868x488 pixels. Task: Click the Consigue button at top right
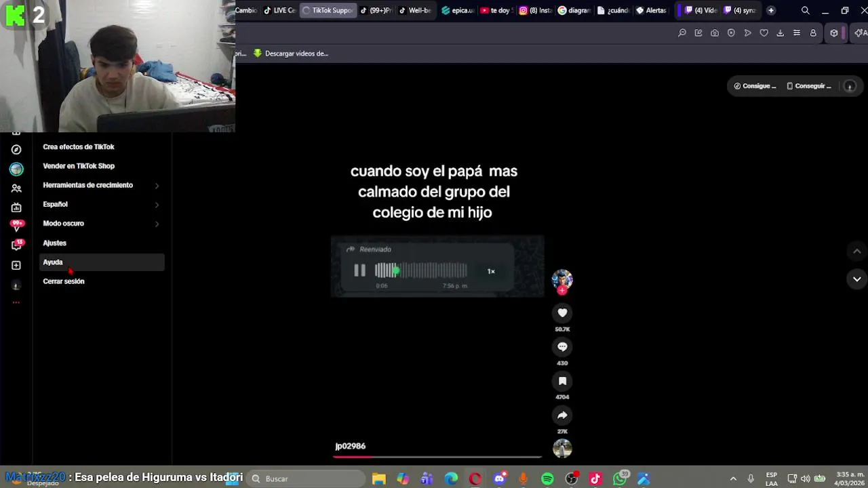[755, 86]
